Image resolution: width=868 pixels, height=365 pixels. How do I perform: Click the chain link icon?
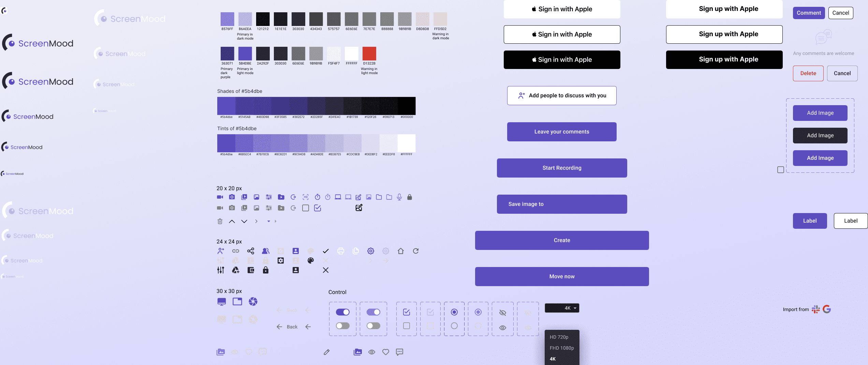pos(236,251)
